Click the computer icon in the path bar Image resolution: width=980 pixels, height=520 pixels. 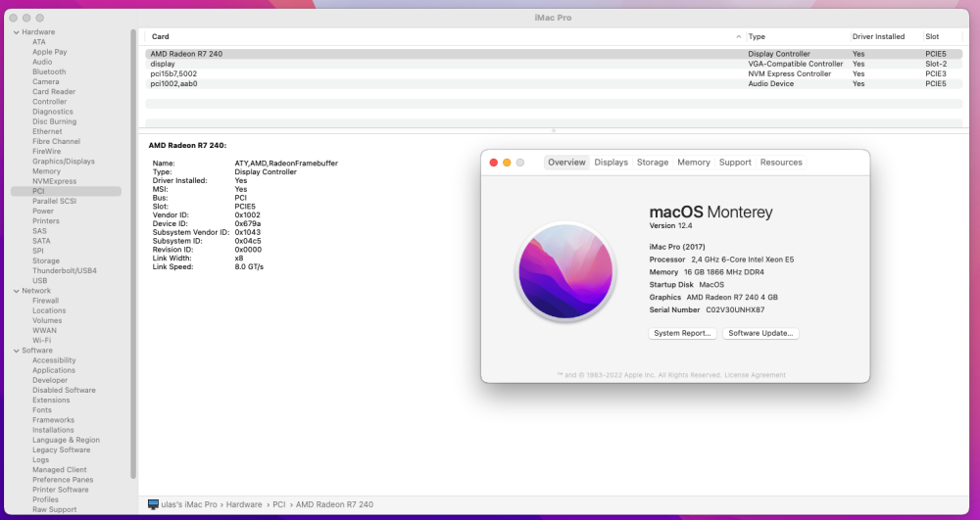[153, 504]
